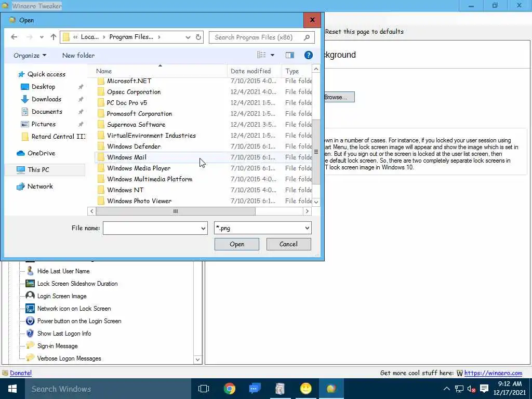532x399 pixels.
Task: Open the Windows Start menu
Action: click(12, 389)
